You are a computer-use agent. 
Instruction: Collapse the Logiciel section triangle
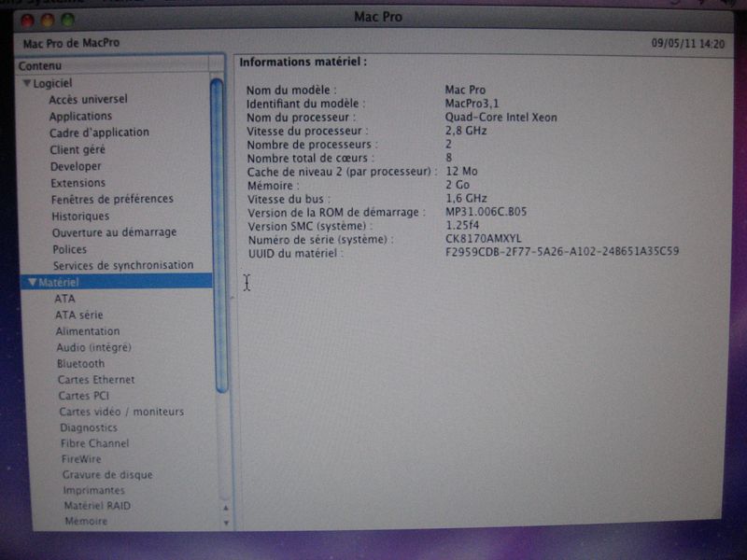point(27,83)
